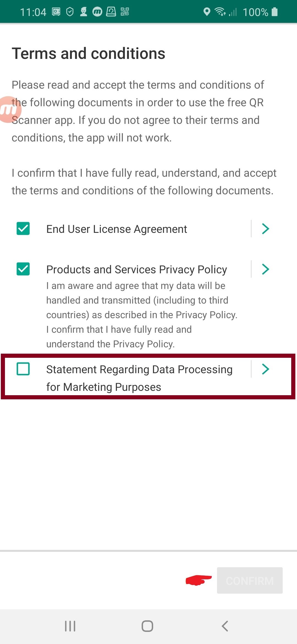Tap the End User License Agreement label
Viewport: 297px width, 644px height.
pos(117,229)
